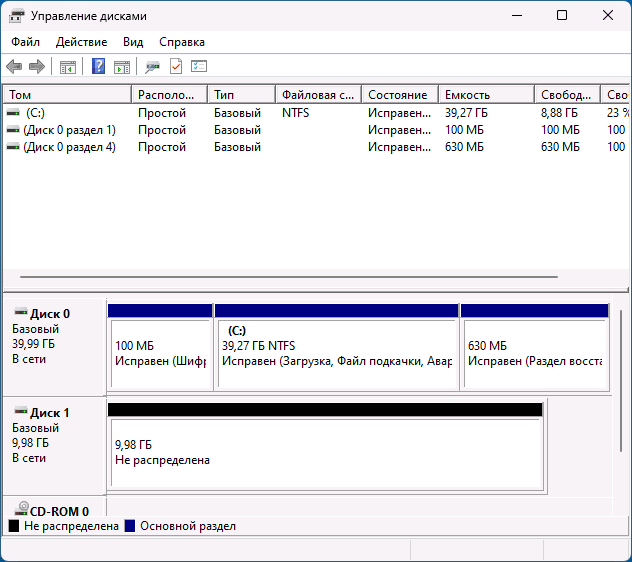Click the view settings list toolbar icon
The image size is (632, 562).
[x=199, y=66]
